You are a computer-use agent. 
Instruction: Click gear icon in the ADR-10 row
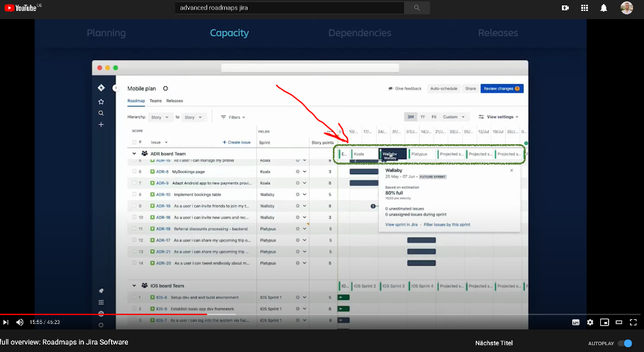pos(297,195)
